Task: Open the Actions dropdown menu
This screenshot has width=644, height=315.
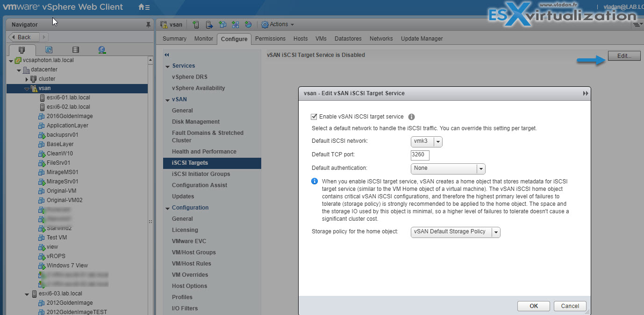Action: point(278,24)
